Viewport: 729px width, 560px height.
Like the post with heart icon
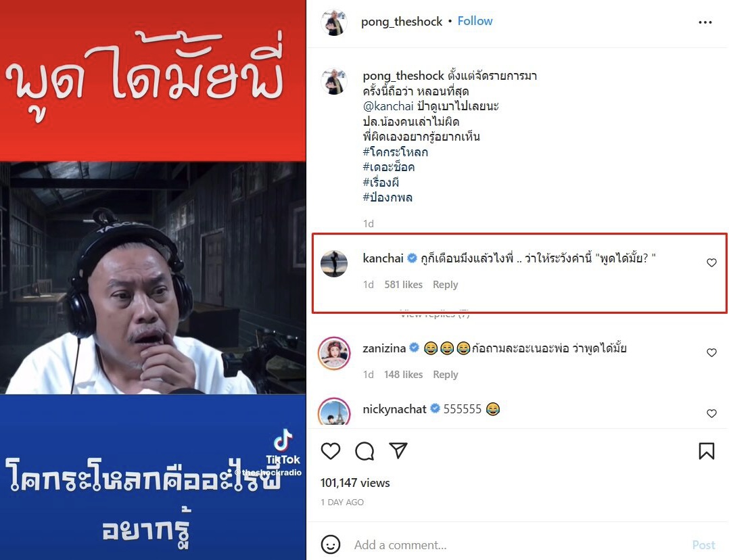point(331,450)
